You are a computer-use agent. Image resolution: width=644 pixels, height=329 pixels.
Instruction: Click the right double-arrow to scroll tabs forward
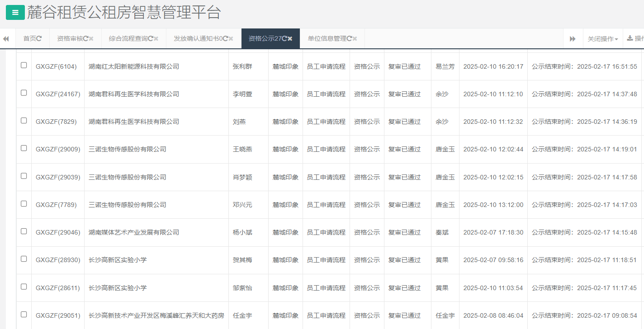pos(573,38)
